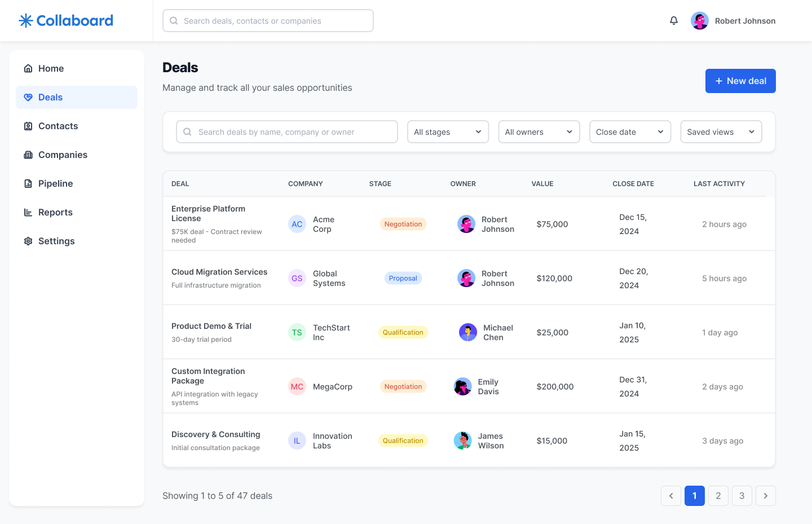Screen dimensions: 812x524
Task: Open the Saved views dropdown
Action: (x=721, y=132)
